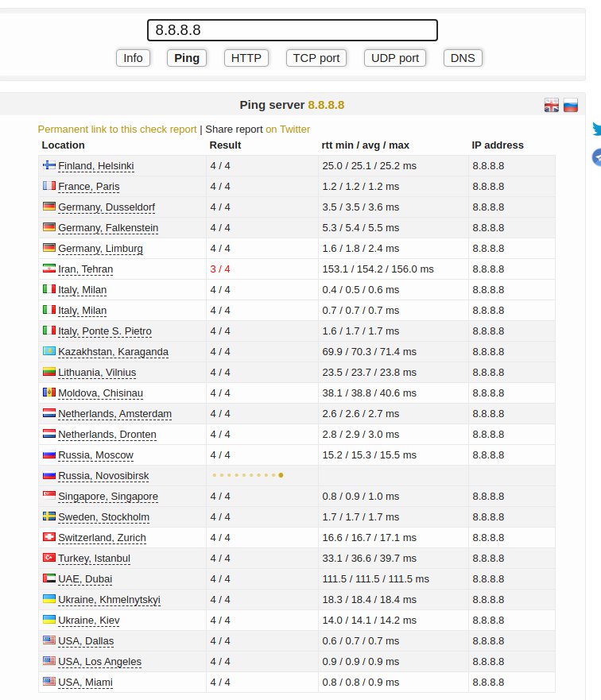Click the flag beside Ukraine, Kiev
The height and width of the screenshot is (700, 601).
pos(49,620)
